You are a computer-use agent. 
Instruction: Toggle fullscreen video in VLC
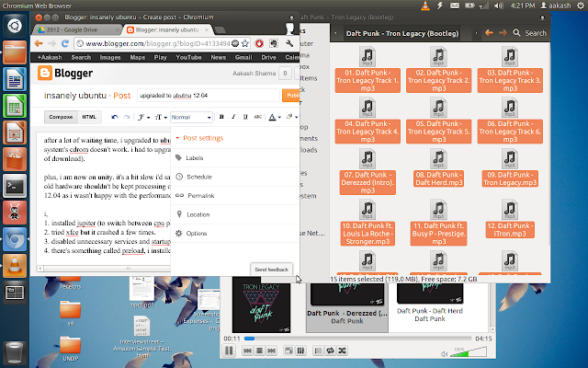[x=288, y=351]
